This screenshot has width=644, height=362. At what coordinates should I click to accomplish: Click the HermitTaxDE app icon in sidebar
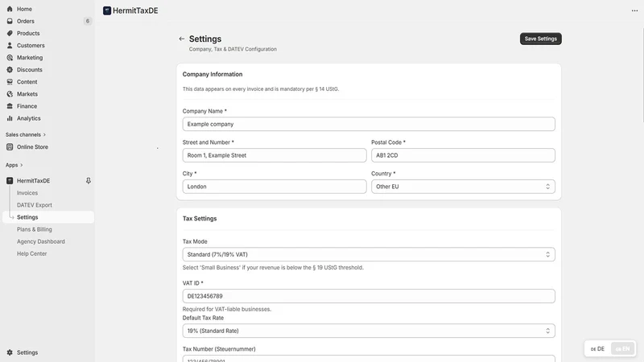pyautogui.click(x=10, y=180)
